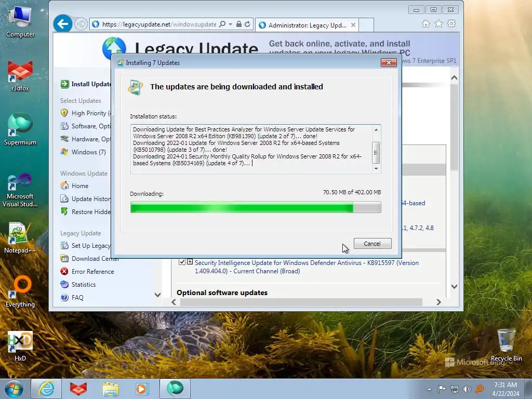The width and height of the screenshot is (532, 399).
Task: Click the address bar search magnifier icon
Action: [222, 24]
